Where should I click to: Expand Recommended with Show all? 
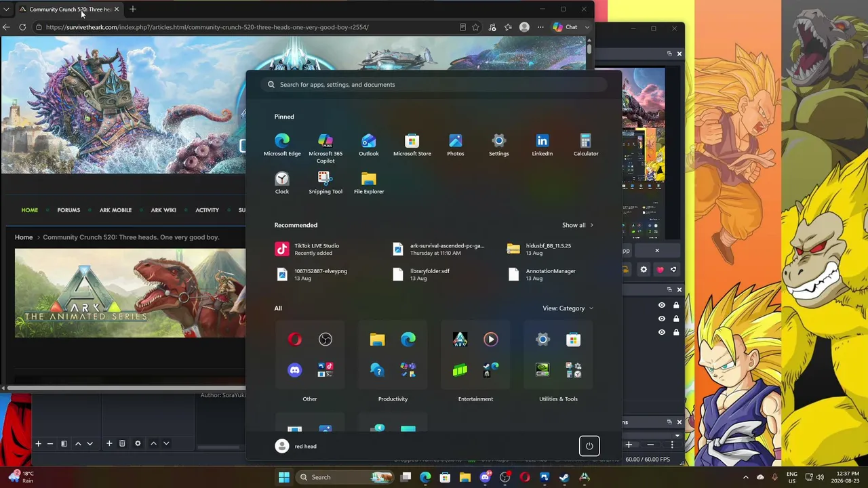578,225
